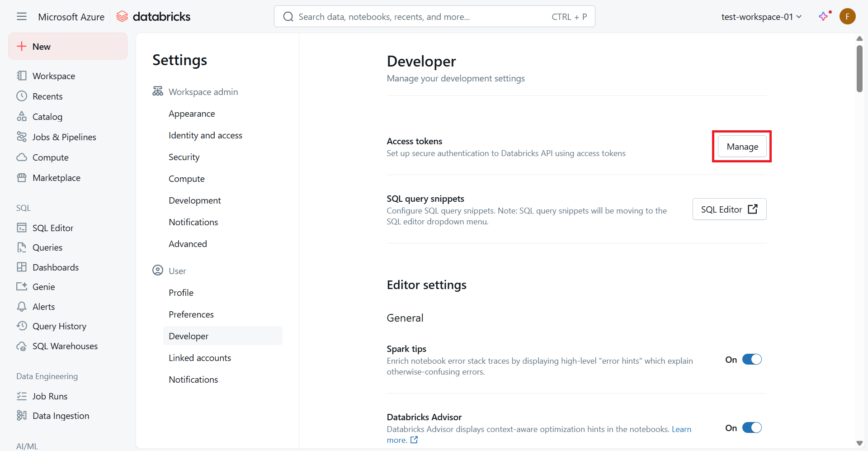Click the SQL Warehouses icon
The width and height of the screenshot is (868, 451).
tap(22, 346)
